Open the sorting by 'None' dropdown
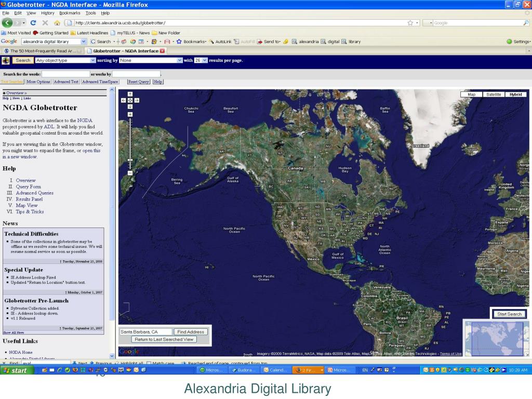532x399 pixels. (x=151, y=60)
